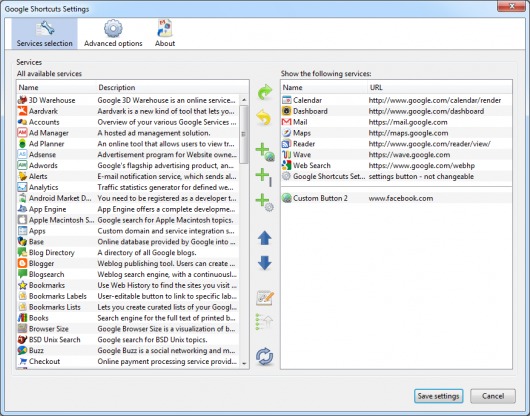This screenshot has height=416, width=530.
Task: Select Browser Size row
Action: point(128,329)
